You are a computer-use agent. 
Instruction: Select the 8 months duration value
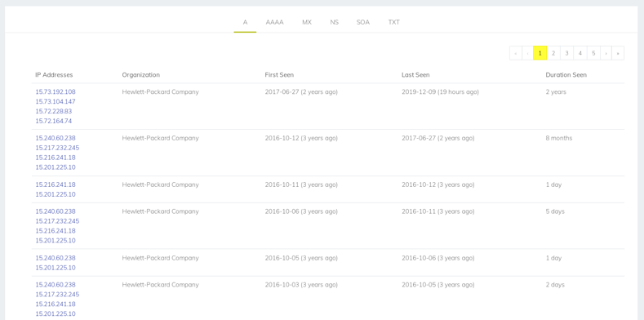point(558,138)
